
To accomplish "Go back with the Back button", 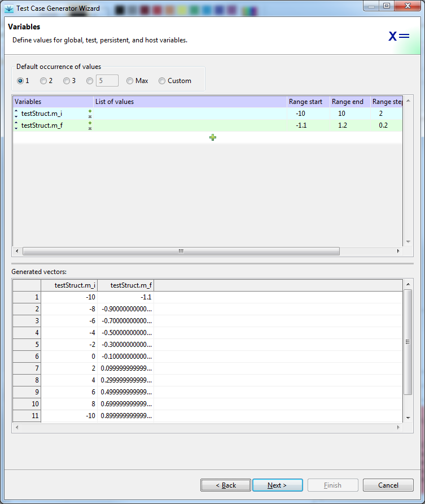I will point(226,485).
